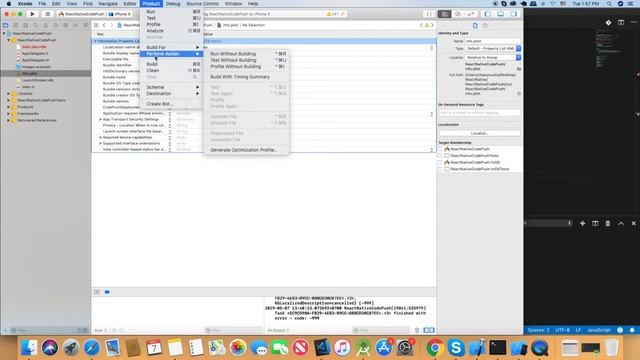
Task: Click the blue breakpoint icon in the debug bar
Action: click(107, 292)
